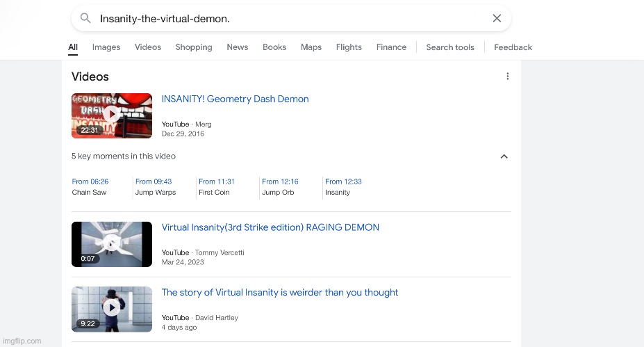Switch to the Videos tab
The width and height of the screenshot is (644, 347).
coord(148,47)
